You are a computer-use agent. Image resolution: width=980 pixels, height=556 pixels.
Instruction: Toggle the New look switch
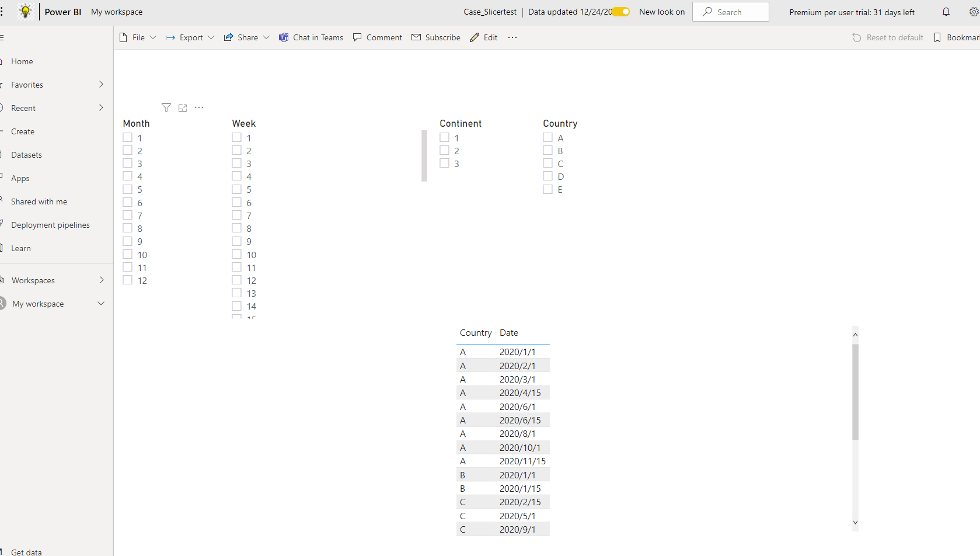point(622,12)
